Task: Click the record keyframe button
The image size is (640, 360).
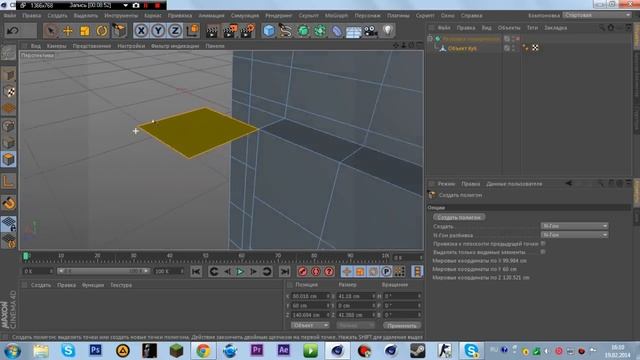Action: 302,271
